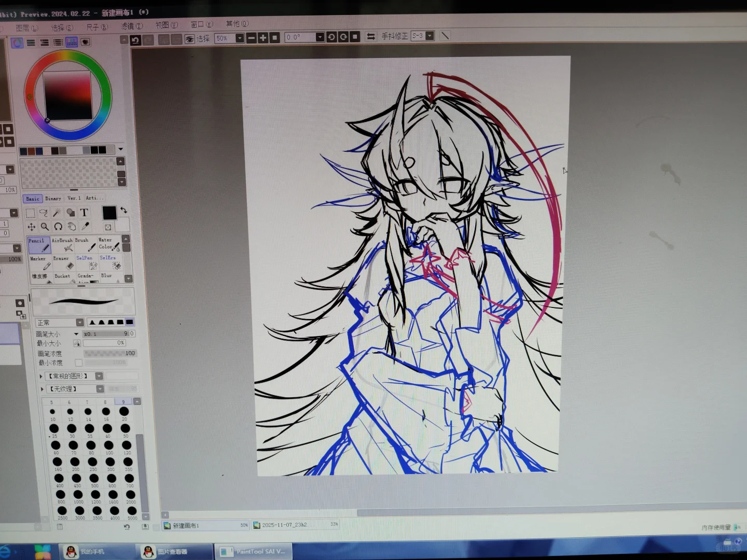Select the Pencil brush tool
The height and width of the screenshot is (560, 747).
38,245
